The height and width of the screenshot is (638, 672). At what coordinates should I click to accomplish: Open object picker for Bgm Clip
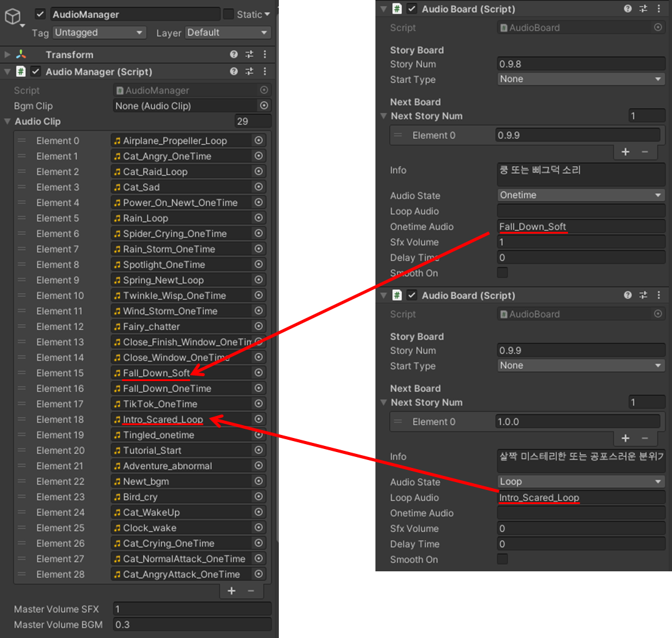pyautogui.click(x=264, y=105)
